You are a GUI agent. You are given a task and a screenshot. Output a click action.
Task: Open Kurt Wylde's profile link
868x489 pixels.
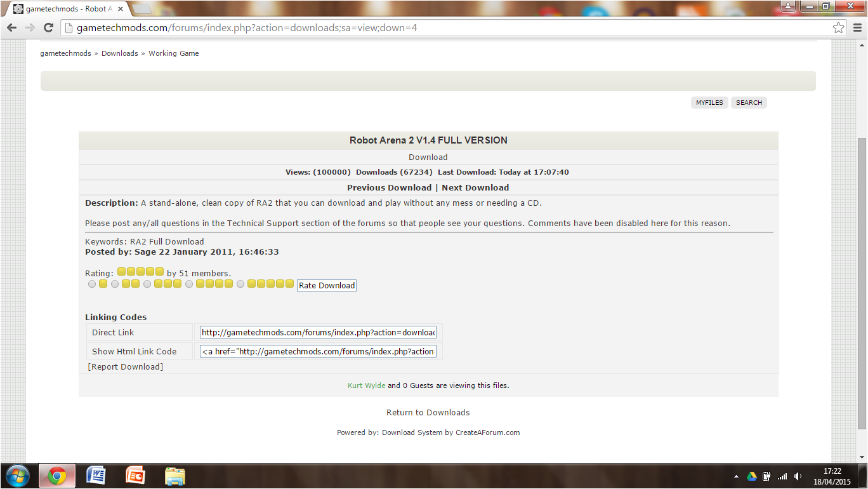pos(366,385)
